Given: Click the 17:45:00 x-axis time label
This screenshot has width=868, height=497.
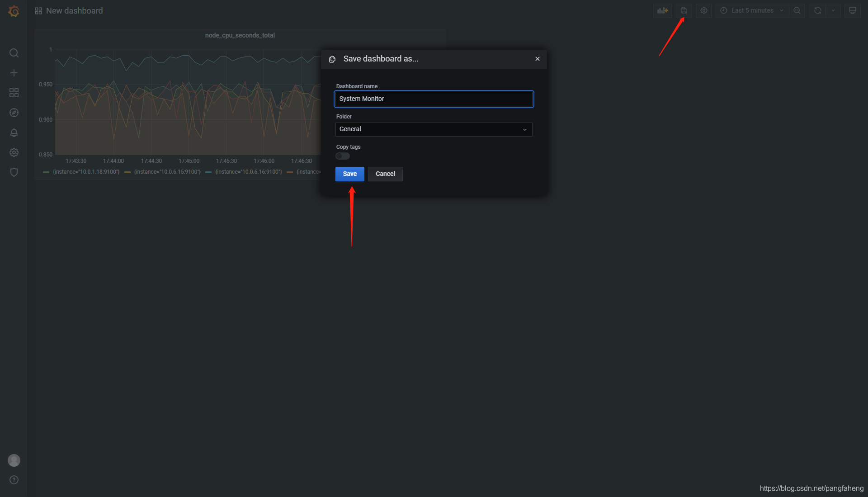Looking at the screenshot, I should point(189,161).
